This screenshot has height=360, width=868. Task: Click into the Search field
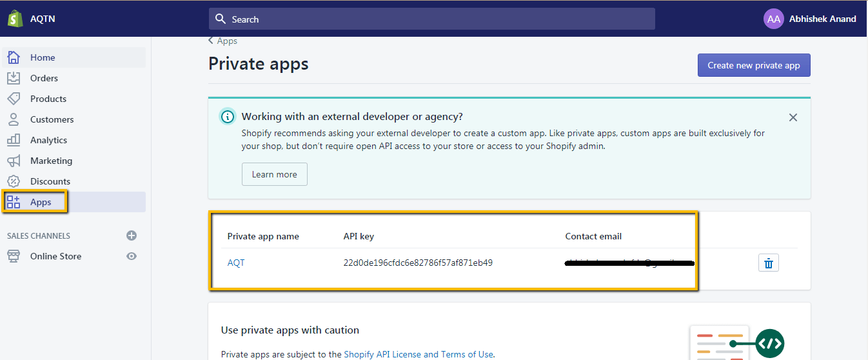click(432, 19)
